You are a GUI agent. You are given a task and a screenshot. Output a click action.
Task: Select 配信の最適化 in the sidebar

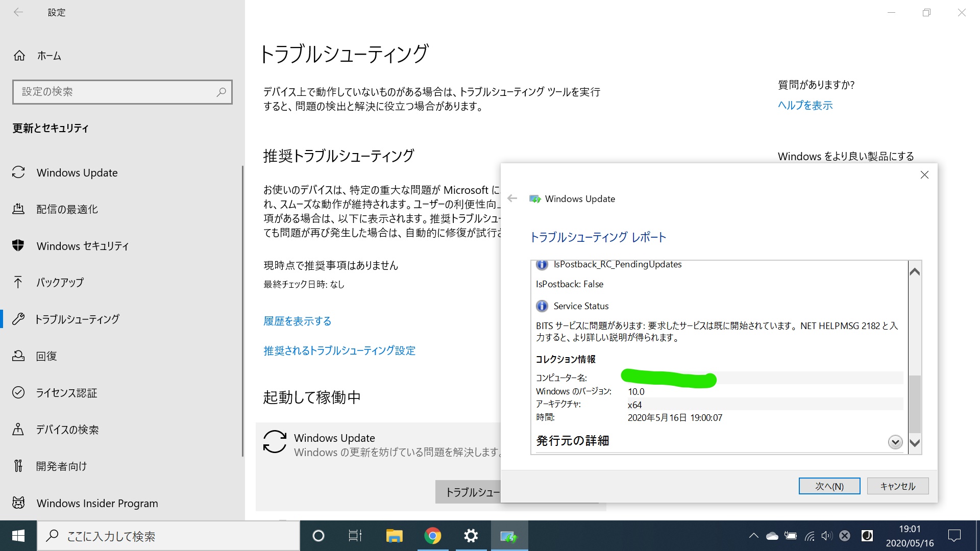tap(67, 209)
